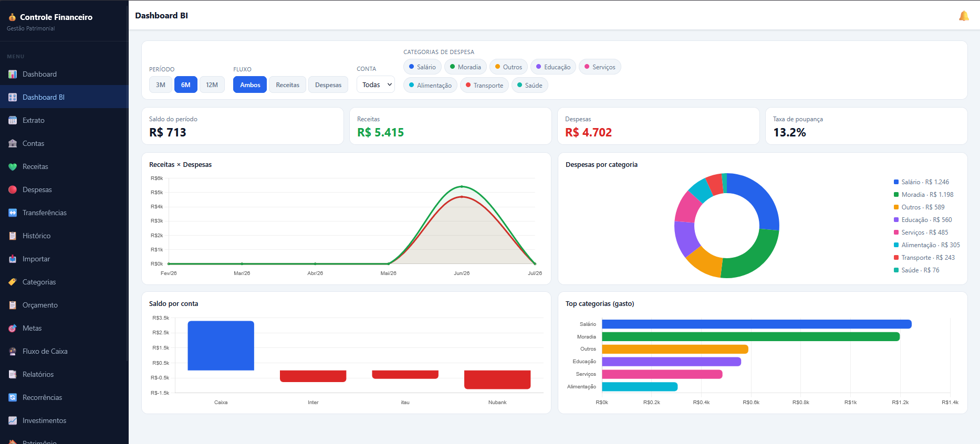Image resolution: width=980 pixels, height=444 pixels.
Task: Click Moradia · R$ 1.198 legend entry
Action: tap(923, 195)
